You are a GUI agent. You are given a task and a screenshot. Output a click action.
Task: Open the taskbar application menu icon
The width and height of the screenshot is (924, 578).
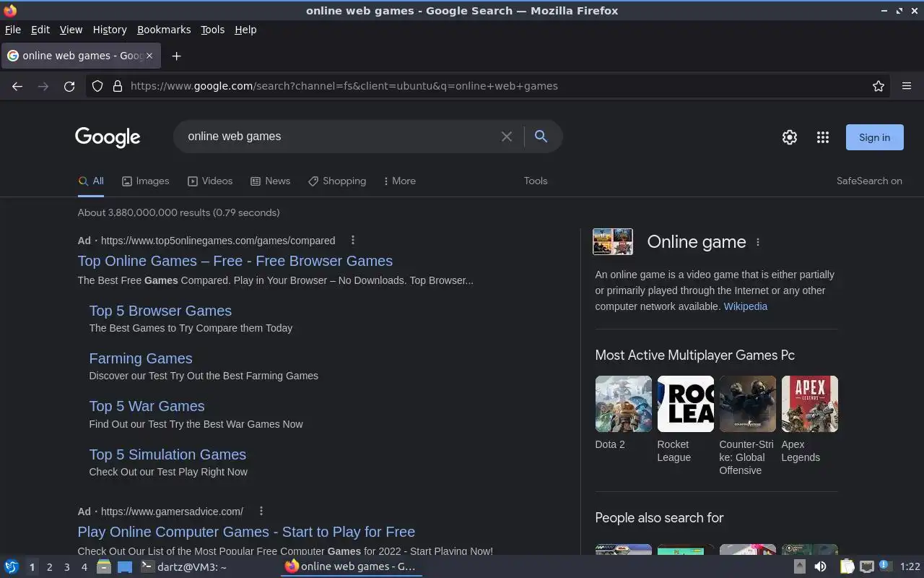tap(12, 567)
